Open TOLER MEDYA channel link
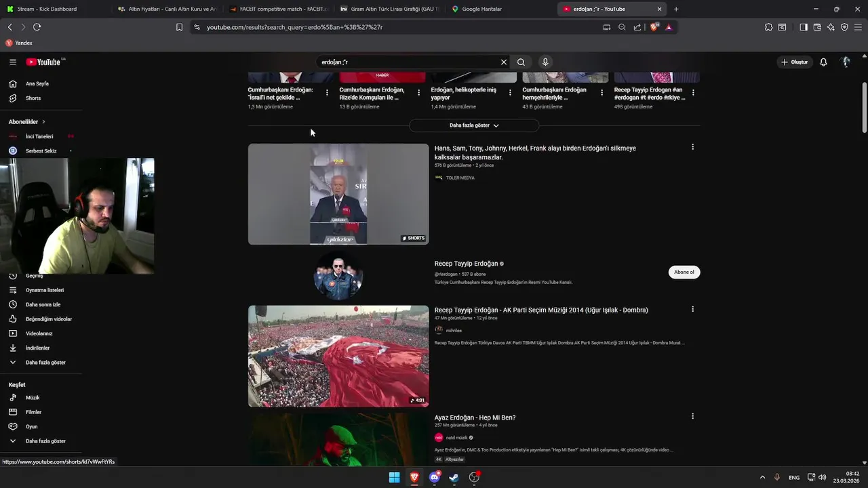Screen dimensions: 868x488 tap(460, 178)
